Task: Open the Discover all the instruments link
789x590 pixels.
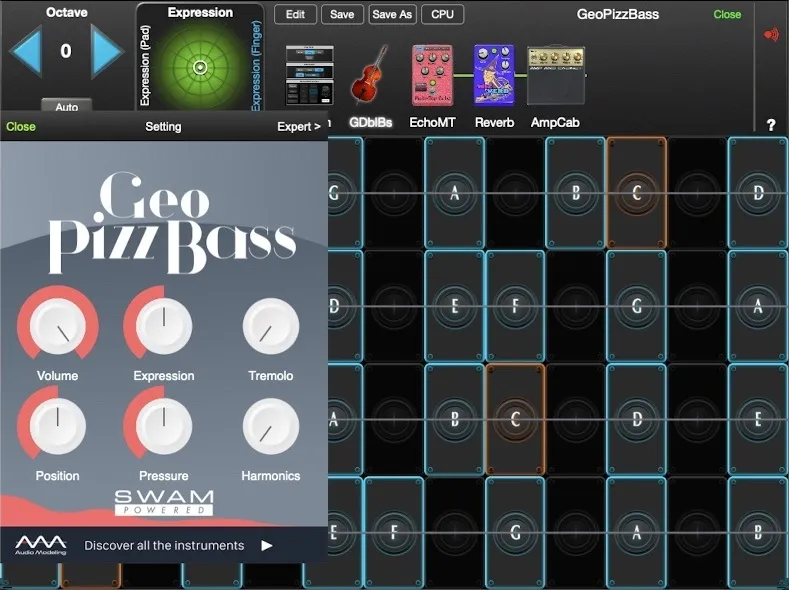Action: tap(164, 545)
